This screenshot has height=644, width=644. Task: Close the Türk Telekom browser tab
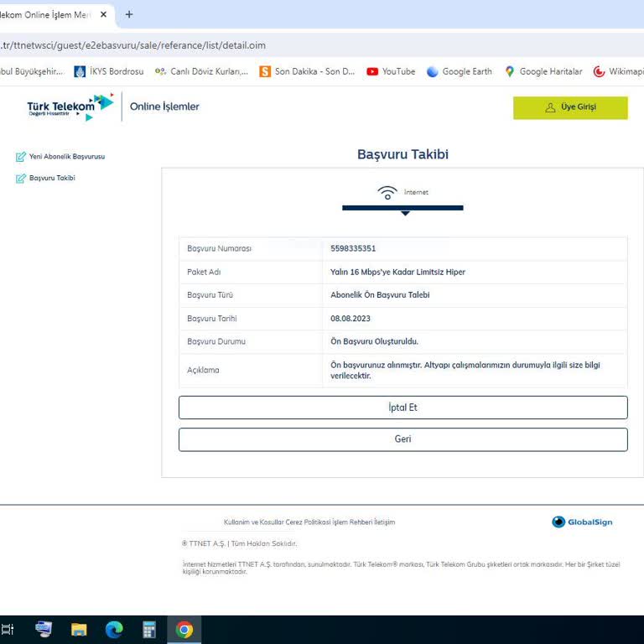(x=103, y=14)
